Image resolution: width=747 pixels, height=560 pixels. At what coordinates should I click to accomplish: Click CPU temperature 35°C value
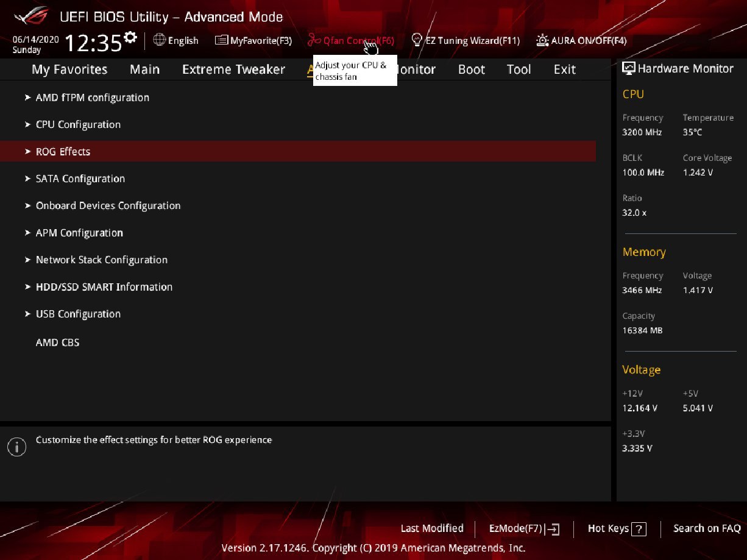[693, 132]
